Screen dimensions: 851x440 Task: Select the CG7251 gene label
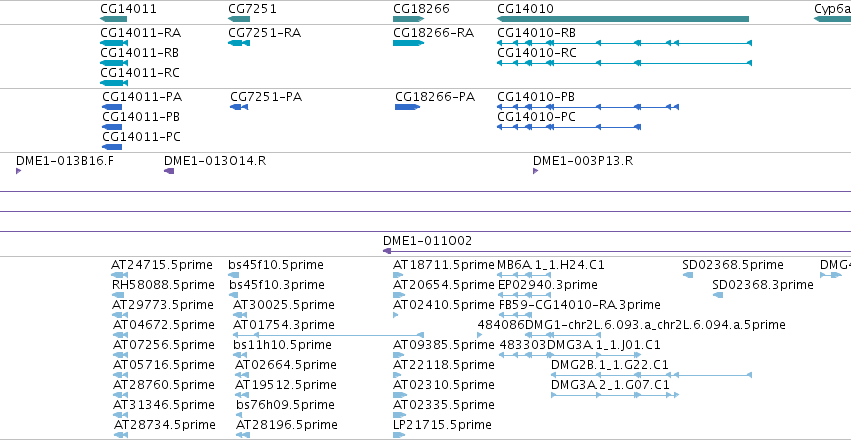[252, 9]
